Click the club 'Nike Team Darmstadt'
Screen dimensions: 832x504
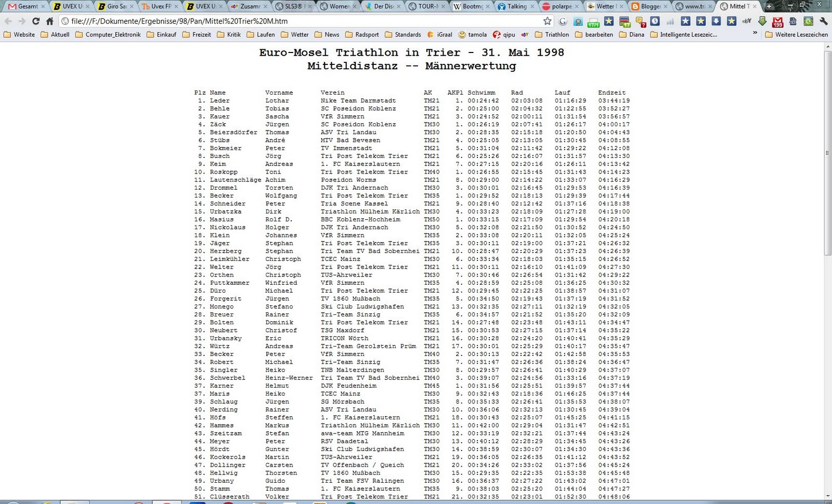pyautogui.click(x=358, y=101)
